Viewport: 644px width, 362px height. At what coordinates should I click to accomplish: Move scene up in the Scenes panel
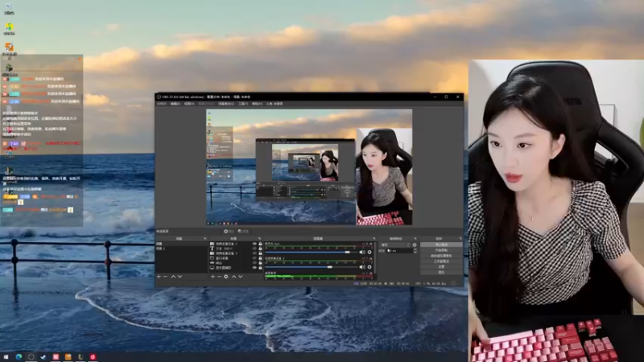(x=173, y=277)
